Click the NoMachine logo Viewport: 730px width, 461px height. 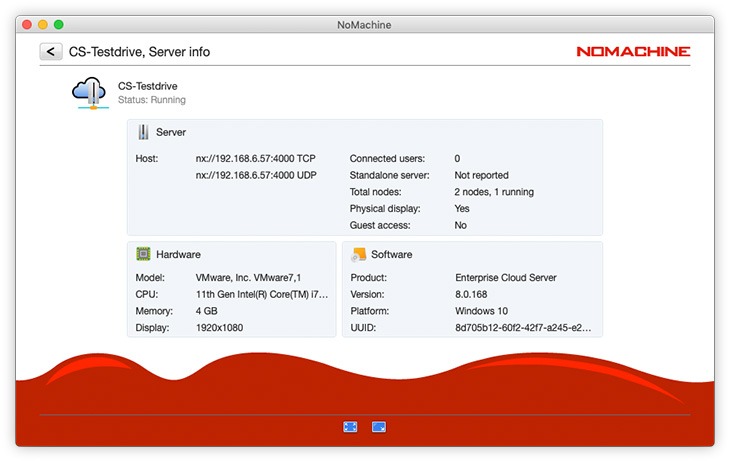pos(632,52)
